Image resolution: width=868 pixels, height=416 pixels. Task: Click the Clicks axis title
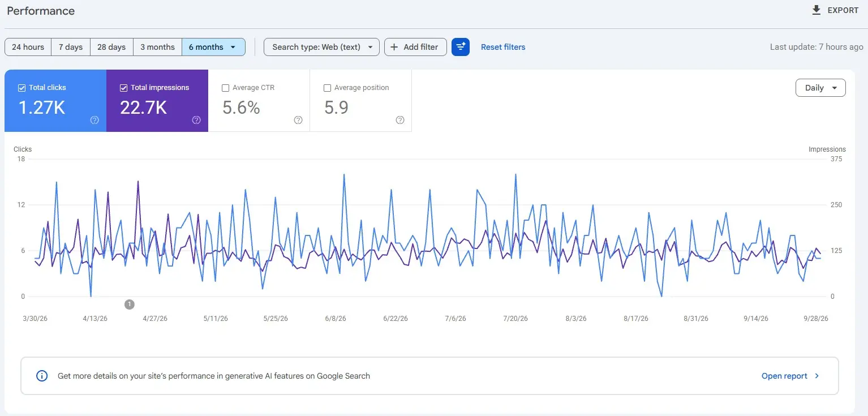(23, 149)
